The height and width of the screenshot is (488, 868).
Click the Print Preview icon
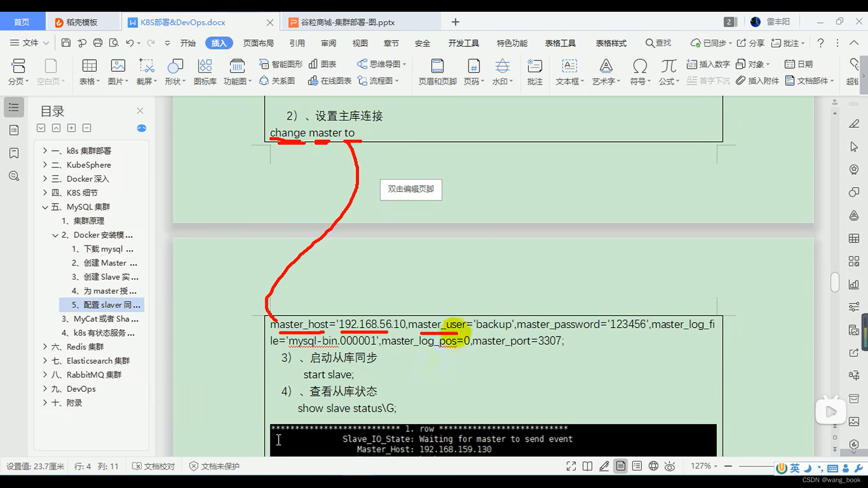pyautogui.click(x=114, y=43)
